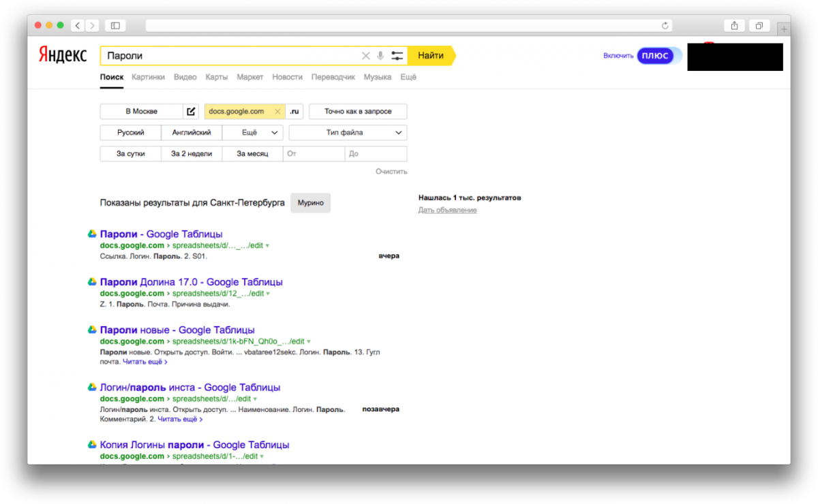Toggle the Русский language filter
Image resolution: width=818 pixels, height=504 pixels.
(131, 133)
